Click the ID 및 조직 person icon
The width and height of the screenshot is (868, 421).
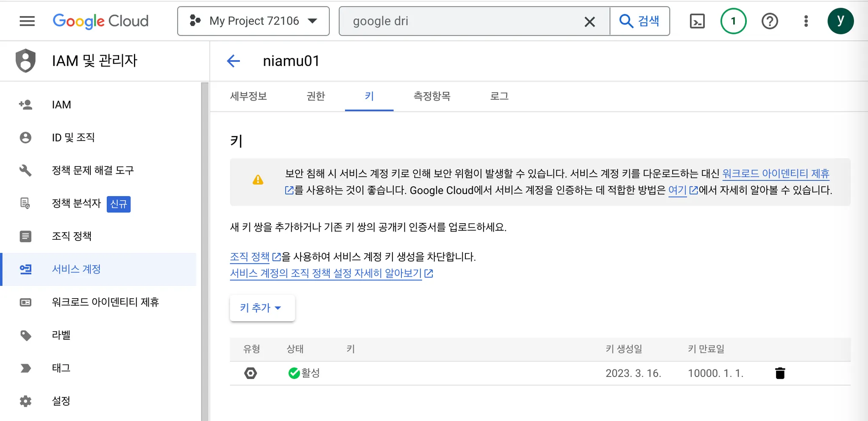coord(25,138)
